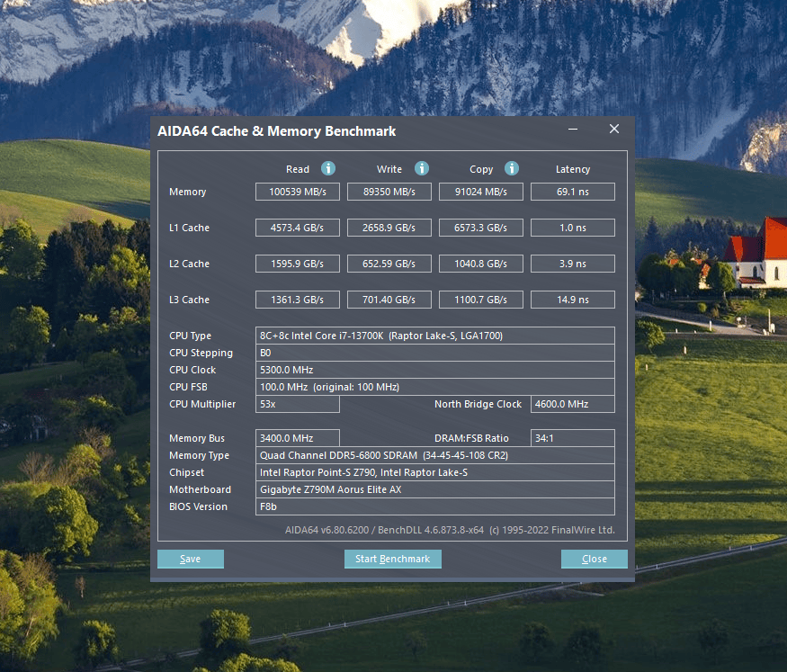This screenshot has width=787, height=672.
Task: Click the Memory Type DDR5-6800 field
Action: (435, 455)
